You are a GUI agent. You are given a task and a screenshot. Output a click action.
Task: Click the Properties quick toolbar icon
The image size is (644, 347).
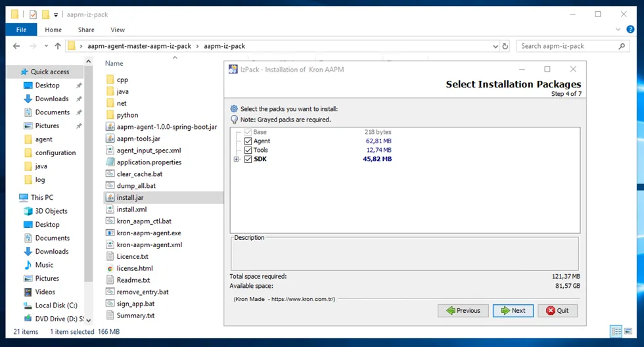point(33,14)
